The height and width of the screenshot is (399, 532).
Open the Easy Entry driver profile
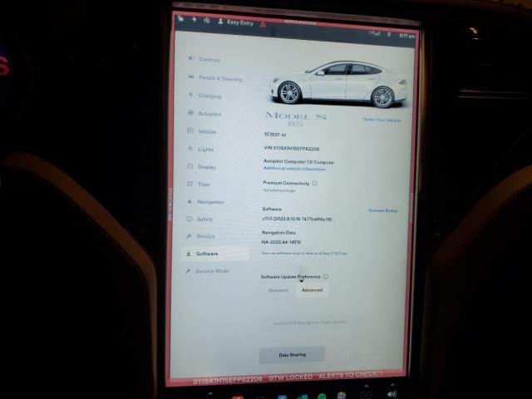click(x=236, y=22)
